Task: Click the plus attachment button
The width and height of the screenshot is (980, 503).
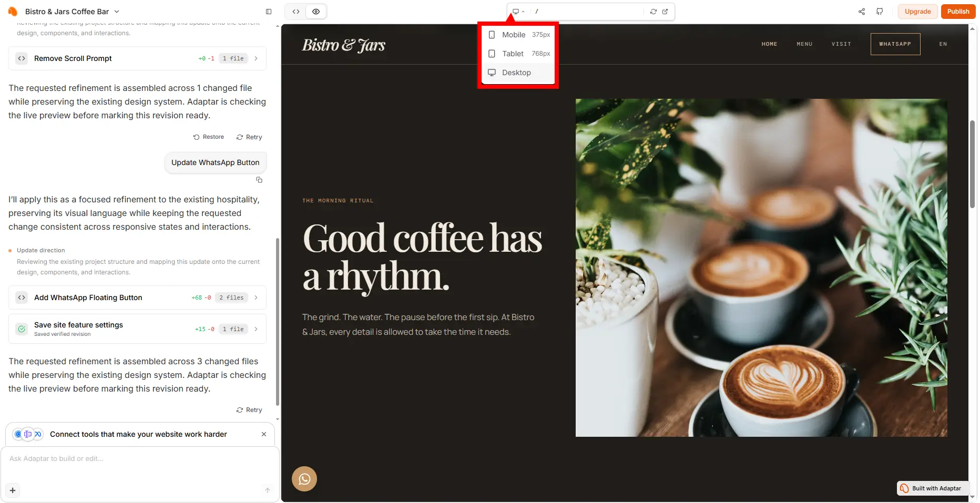Action: pos(13,490)
